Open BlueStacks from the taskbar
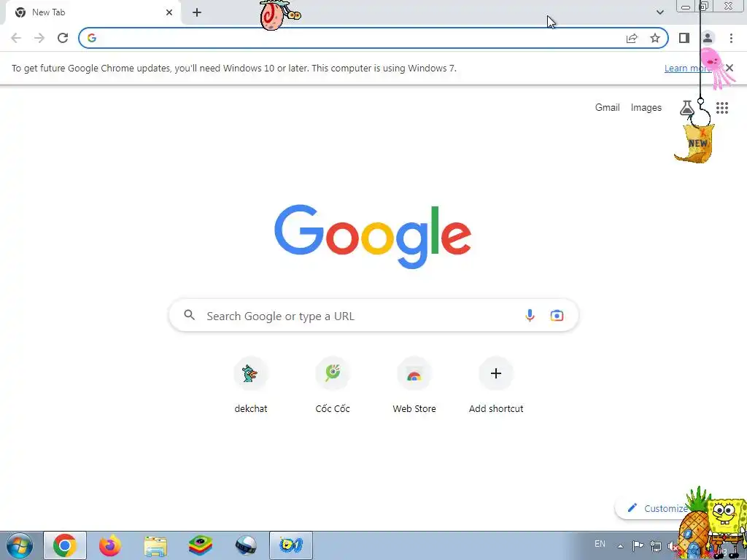Viewport: 747px width, 560px height. (x=201, y=545)
